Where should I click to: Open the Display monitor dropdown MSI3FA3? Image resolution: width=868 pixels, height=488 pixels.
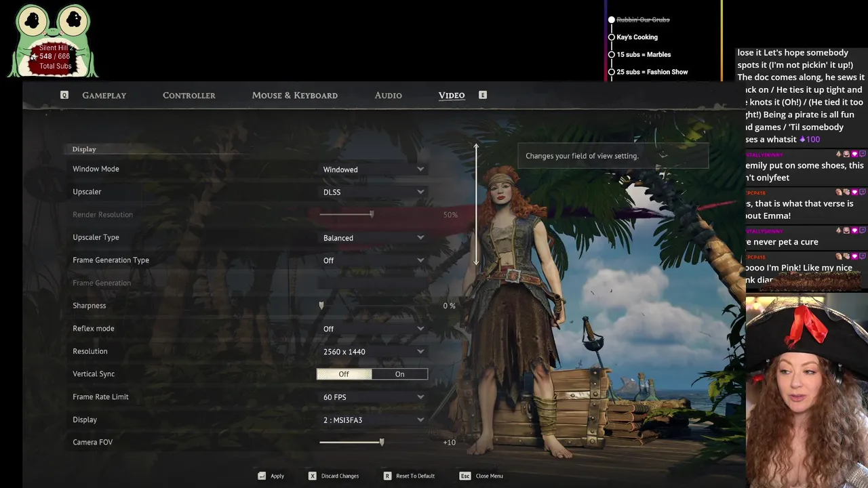(x=372, y=420)
